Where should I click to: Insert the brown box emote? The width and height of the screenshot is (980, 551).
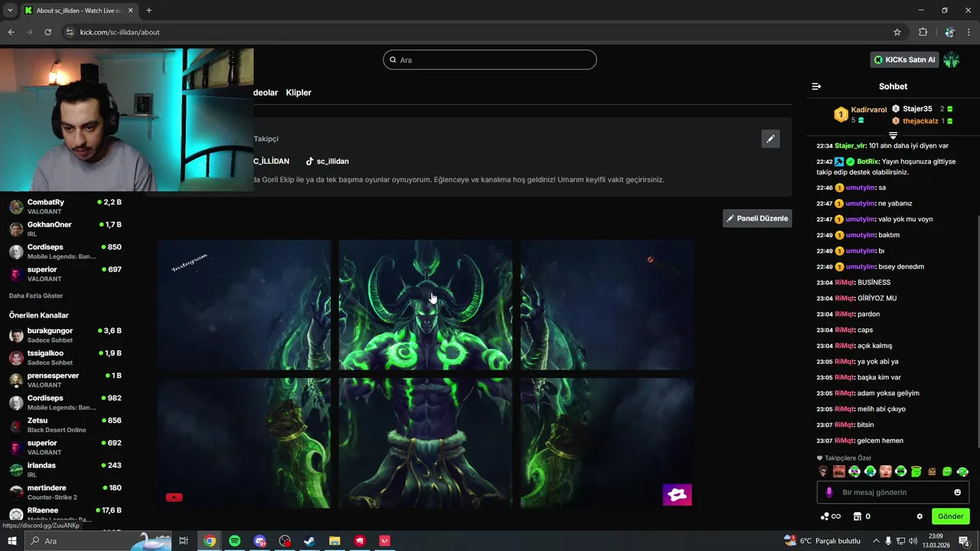click(x=932, y=471)
